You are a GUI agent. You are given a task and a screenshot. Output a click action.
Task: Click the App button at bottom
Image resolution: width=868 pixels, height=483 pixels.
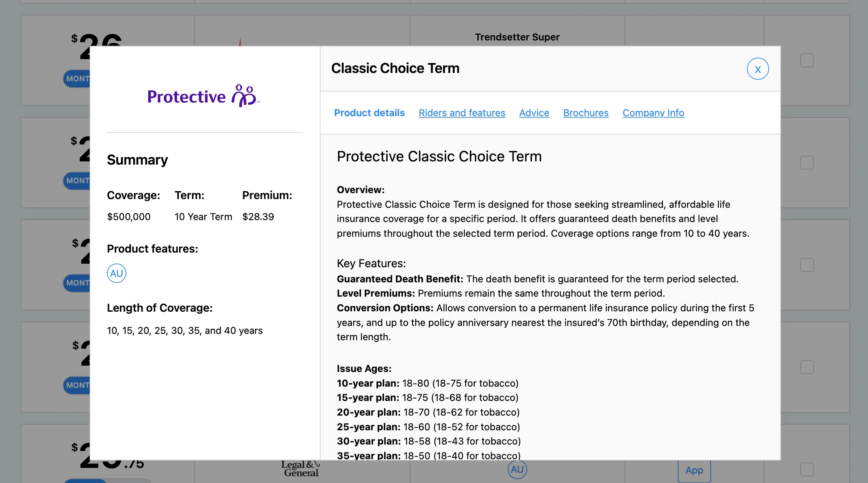pyautogui.click(x=694, y=471)
